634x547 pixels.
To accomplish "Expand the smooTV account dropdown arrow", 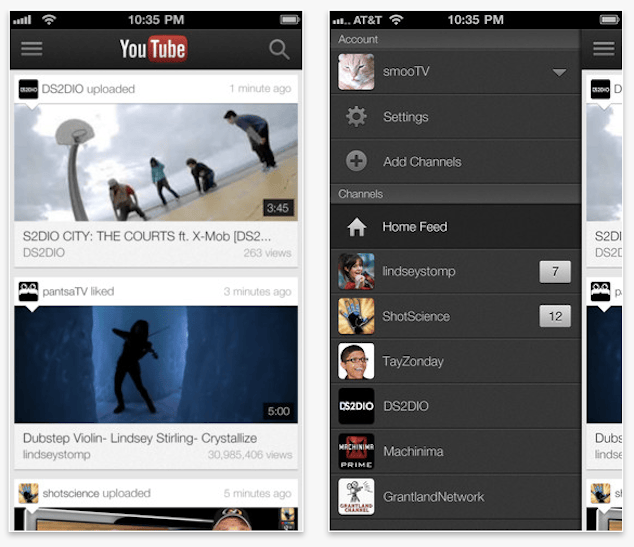I will [560, 72].
